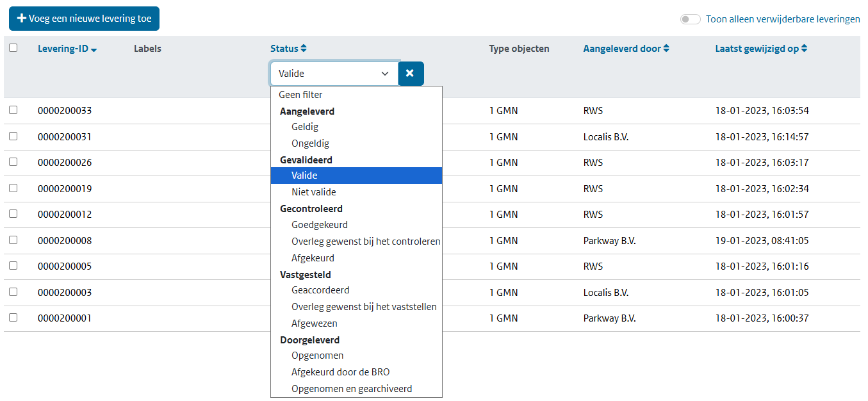
Task: Tick checkbox for levering 0000200008
Action: tap(13, 240)
